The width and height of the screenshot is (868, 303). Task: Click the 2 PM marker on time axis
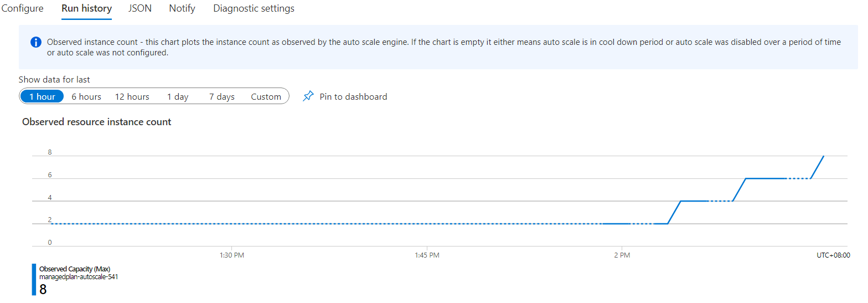point(622,255)
